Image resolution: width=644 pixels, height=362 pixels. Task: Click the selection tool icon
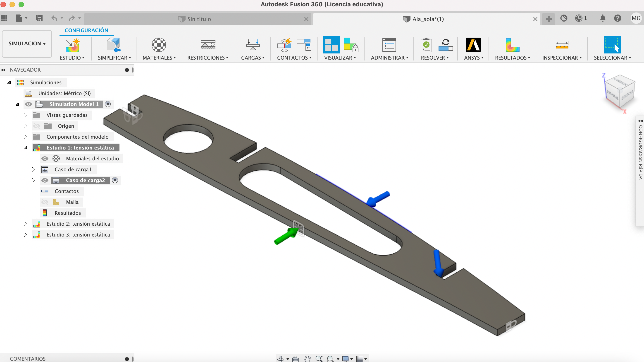click(612, 45)
